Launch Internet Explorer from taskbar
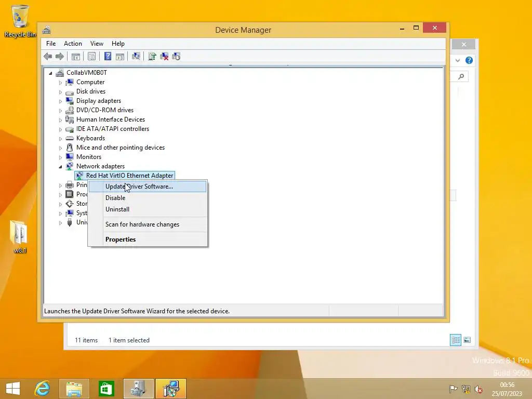Image resolution: width=532 pixels, height=399 pixels. click(x=43, y=389)
